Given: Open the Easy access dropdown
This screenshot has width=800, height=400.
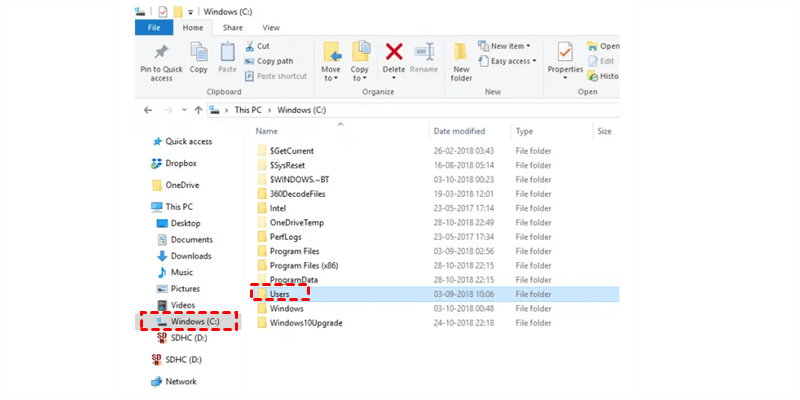Looking at the screenshot, I should [507, 61].
